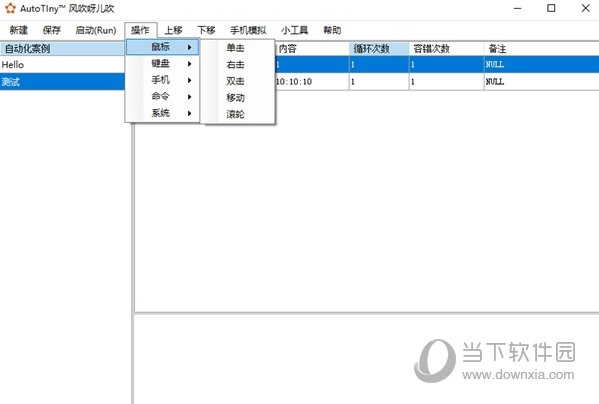Choose 滚轮 from the mouse submenu

click(x=235, y=114)
